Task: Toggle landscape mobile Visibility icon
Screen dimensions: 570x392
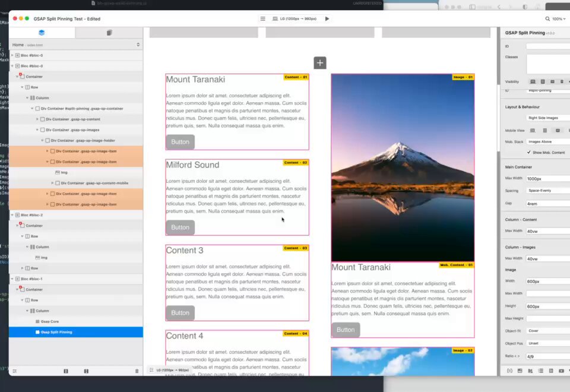Action: click(x=553, y=81)
